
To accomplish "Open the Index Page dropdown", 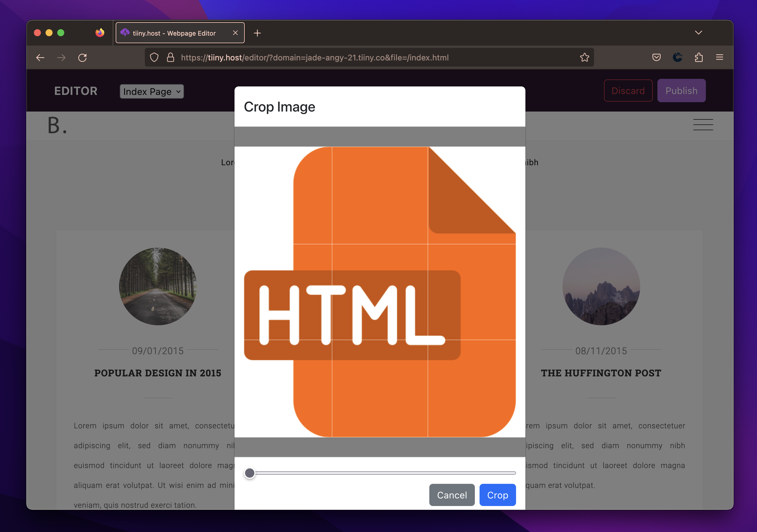I will [x=152, y=91].
